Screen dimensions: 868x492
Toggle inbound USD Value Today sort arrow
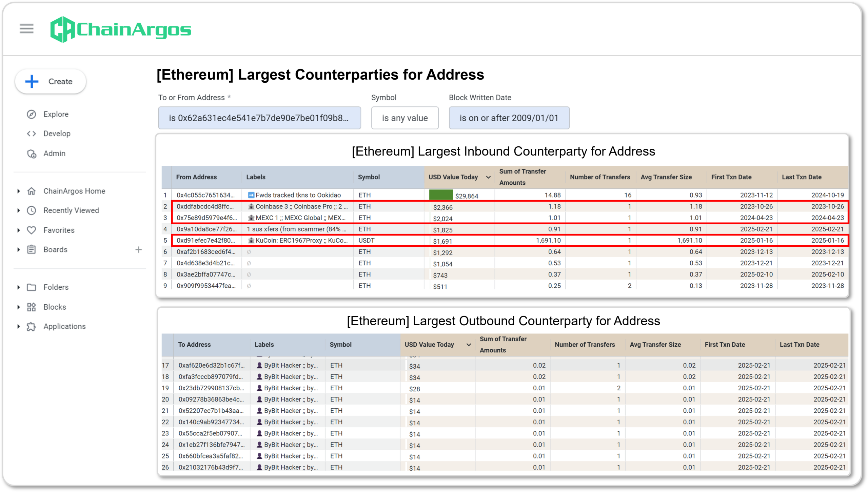[488, 177]
